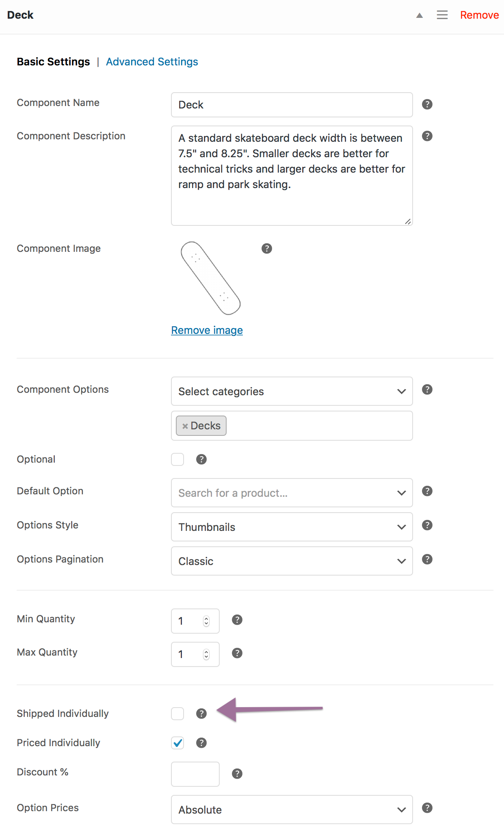
Task: Click the Component Name help icon
Action: tap(427, 104)
